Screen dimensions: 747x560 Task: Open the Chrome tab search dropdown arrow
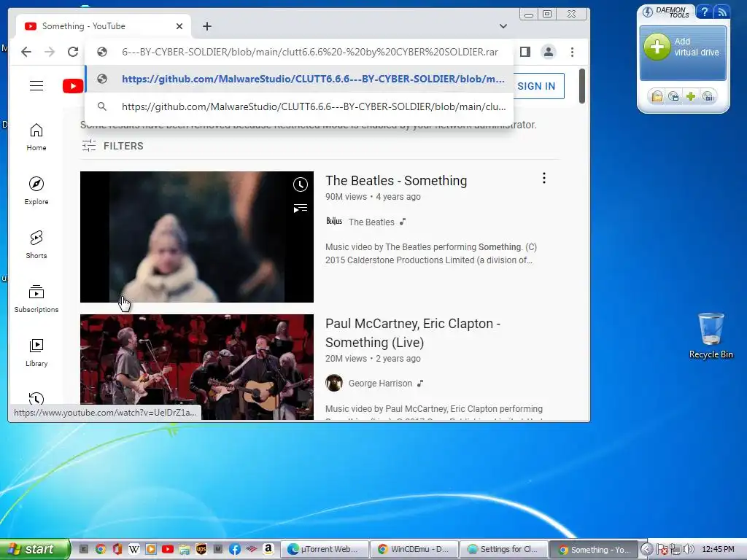tap(503, 26)
